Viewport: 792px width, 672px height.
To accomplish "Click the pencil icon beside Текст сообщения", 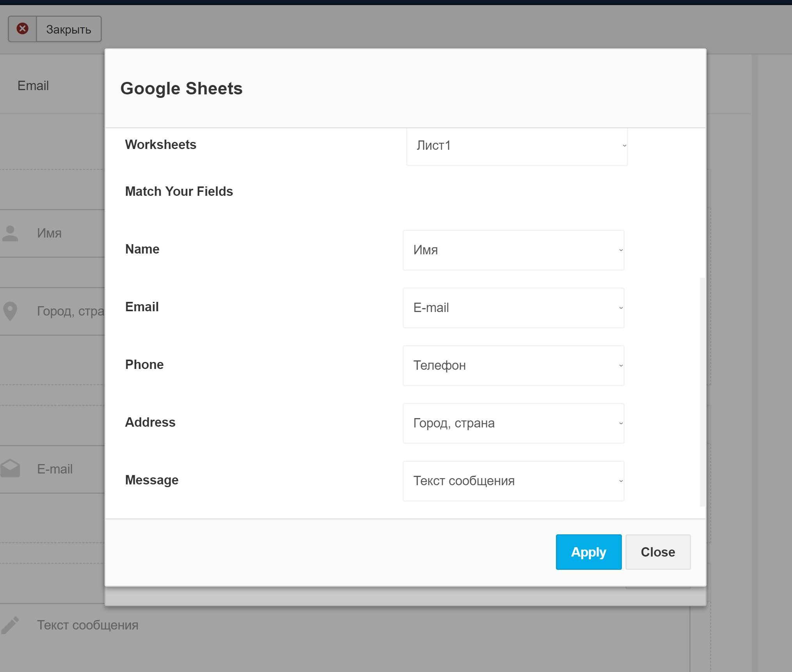I will tap(10, 625).
